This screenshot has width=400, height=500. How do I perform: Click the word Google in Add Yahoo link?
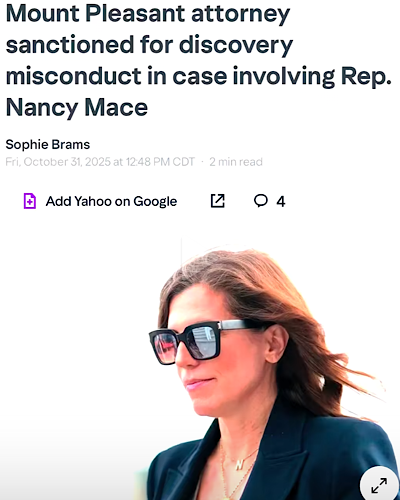point(155,202)
